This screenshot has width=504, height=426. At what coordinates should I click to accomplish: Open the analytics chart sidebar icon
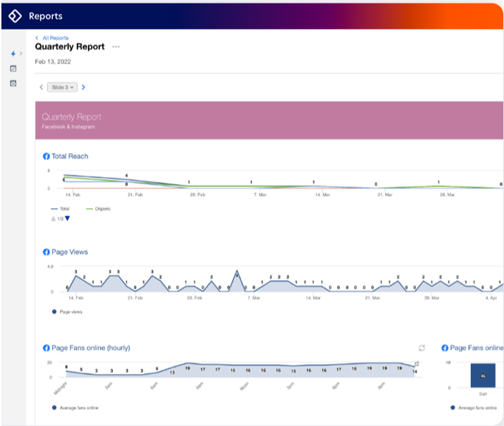click(x=13, y=68)
